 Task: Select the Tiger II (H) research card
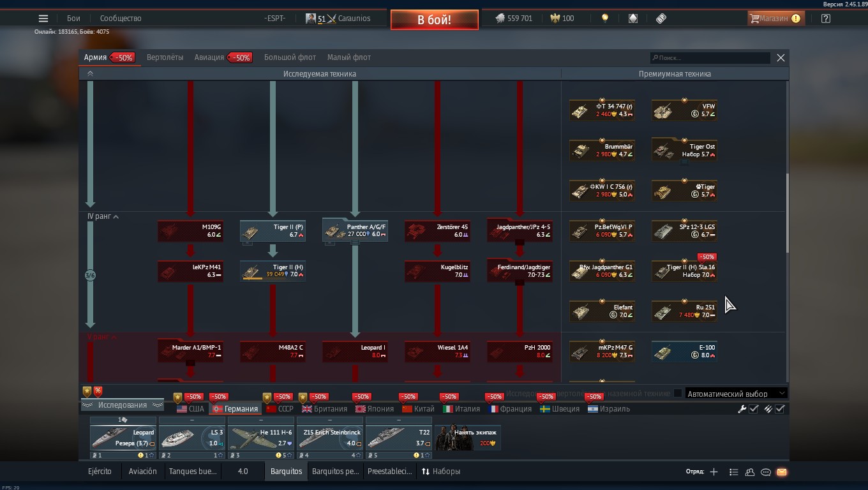(273, 271)
